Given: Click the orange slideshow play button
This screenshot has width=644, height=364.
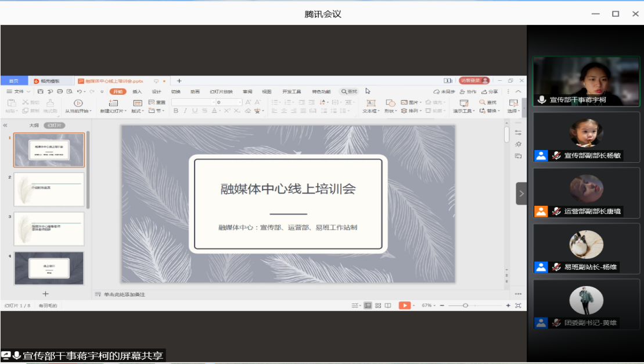Looking at the screenshot, I should (405, 306).
